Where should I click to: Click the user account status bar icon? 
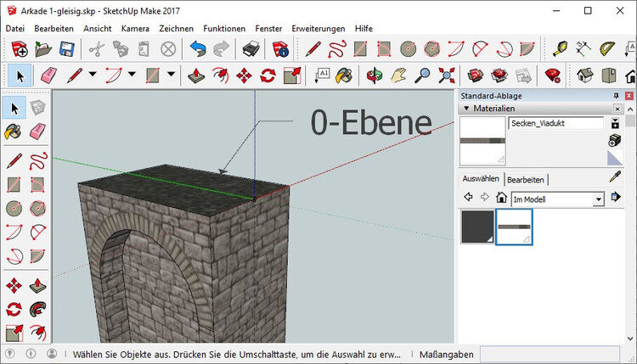[x=52, y=354]
